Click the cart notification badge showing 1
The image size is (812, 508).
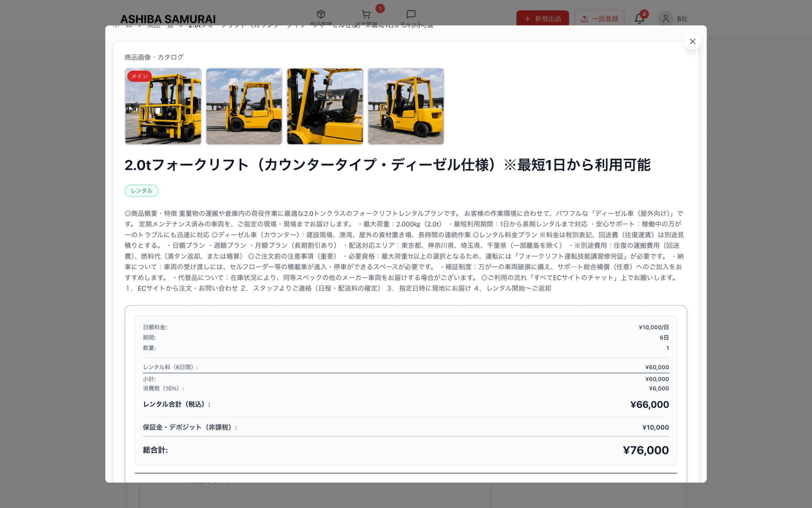[x=380, y=8]
